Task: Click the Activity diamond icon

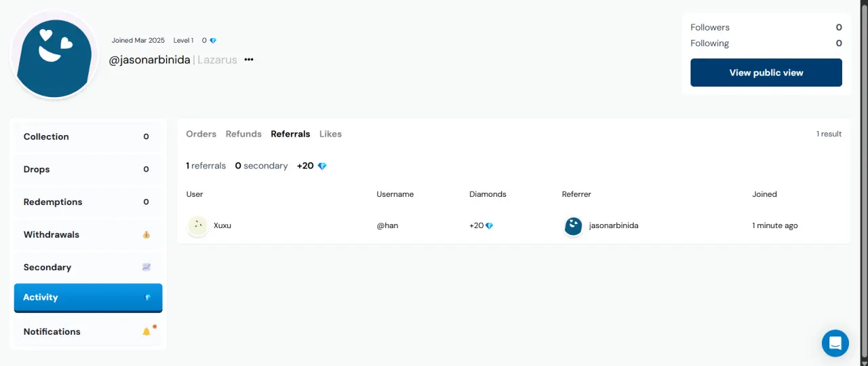Action: [x=147, y=297]
